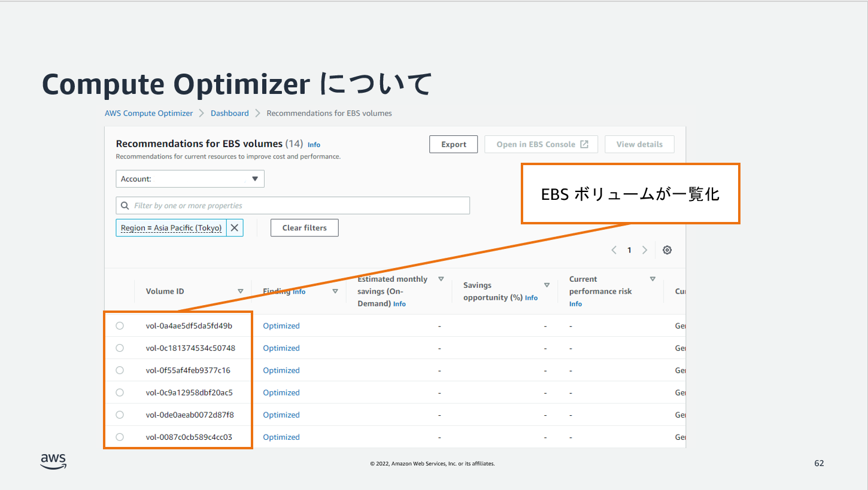Sort the table by Estimated monthly savings
The height and width of the screenshot is (490, 868).
(x=441, y=278)
